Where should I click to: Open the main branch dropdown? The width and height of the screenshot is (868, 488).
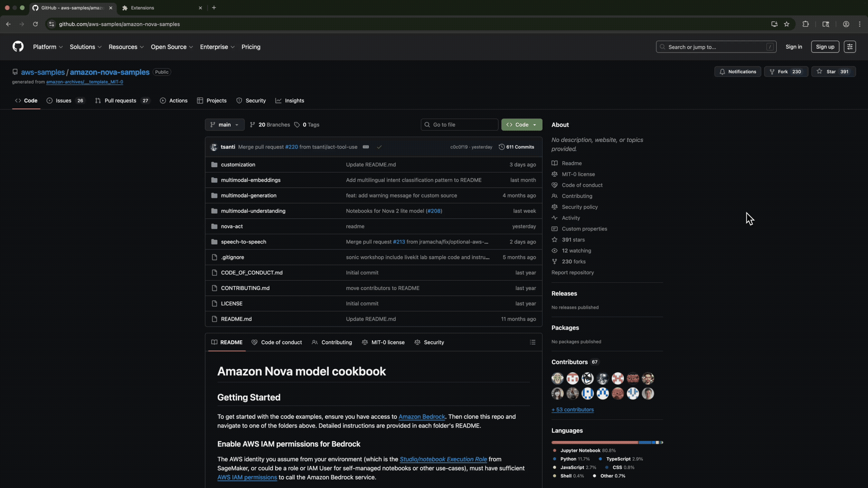(224, 125)
